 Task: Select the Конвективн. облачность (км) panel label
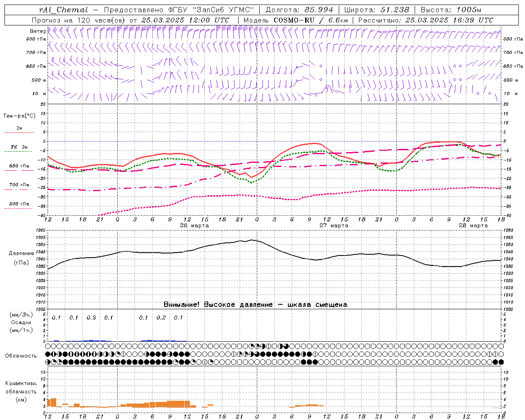coord(21,391)
